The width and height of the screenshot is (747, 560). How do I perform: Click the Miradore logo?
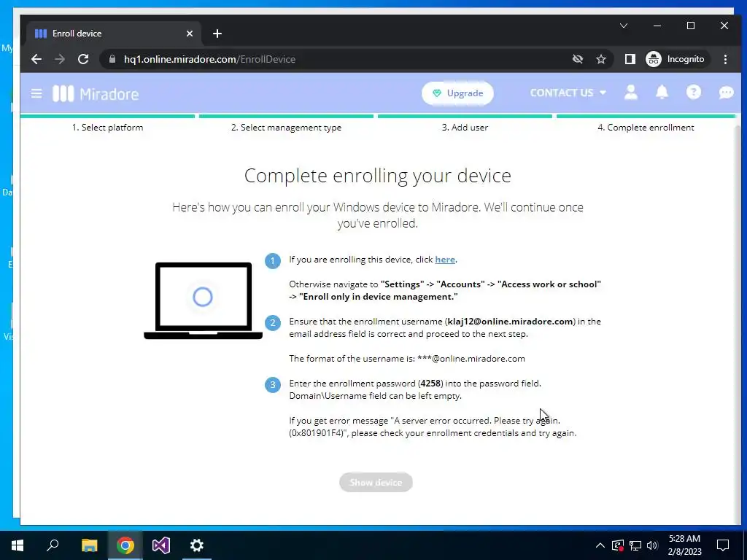tap(96, 94)
